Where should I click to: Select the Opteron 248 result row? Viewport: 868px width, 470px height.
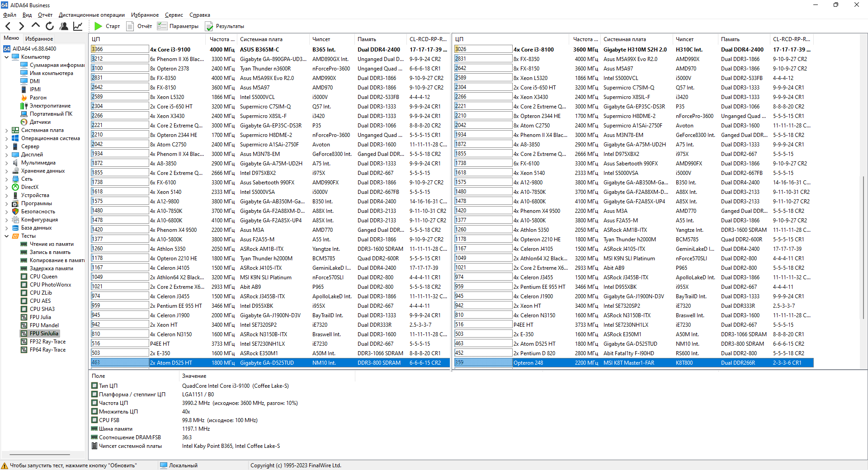633,362
